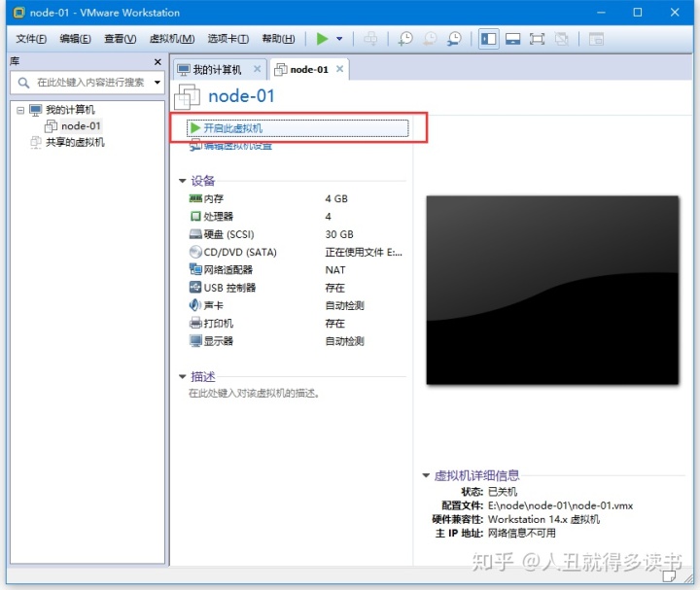700x590 pixels.
Task: Click the green power-on toolbar play button
Action: (322, 39)
